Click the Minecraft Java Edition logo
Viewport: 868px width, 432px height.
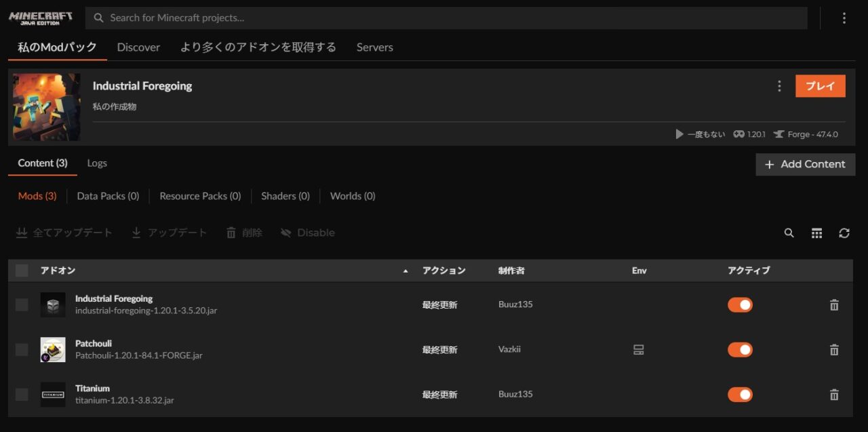pyautogui.click(x=41, y=18)
